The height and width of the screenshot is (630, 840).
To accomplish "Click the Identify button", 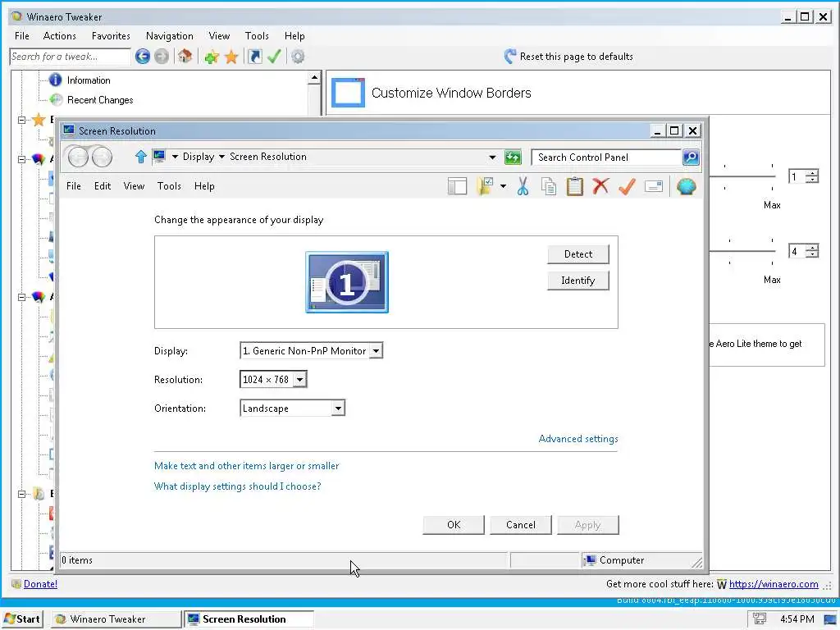I will click(578, 281).
